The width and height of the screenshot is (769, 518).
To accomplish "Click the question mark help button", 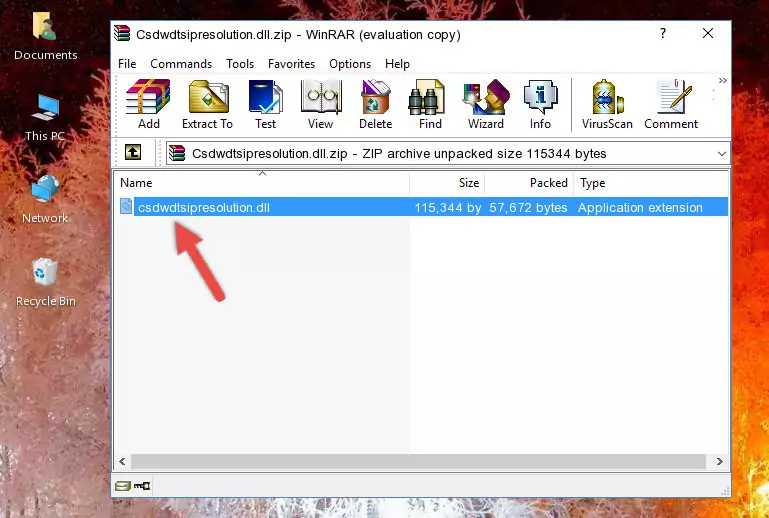I will 663,33.
